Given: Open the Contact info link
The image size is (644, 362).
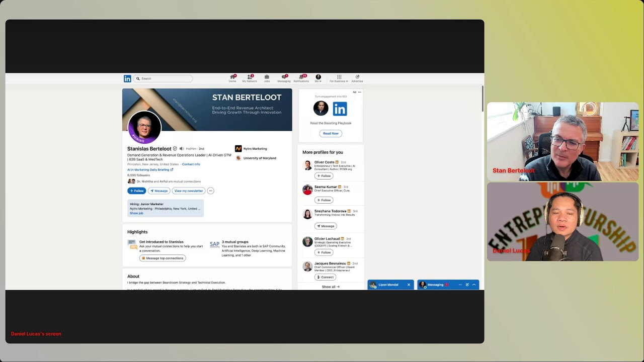Looking at the screenshot, I should 191,164.
